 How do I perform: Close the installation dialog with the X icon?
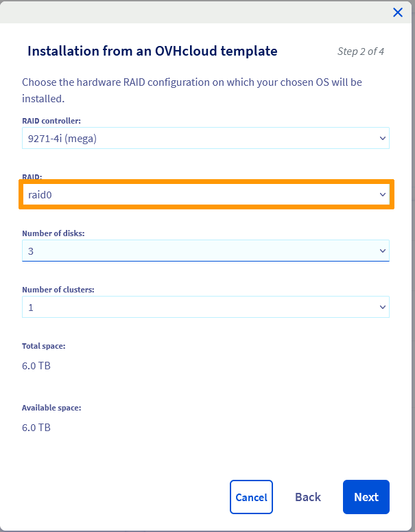(397, 12)
